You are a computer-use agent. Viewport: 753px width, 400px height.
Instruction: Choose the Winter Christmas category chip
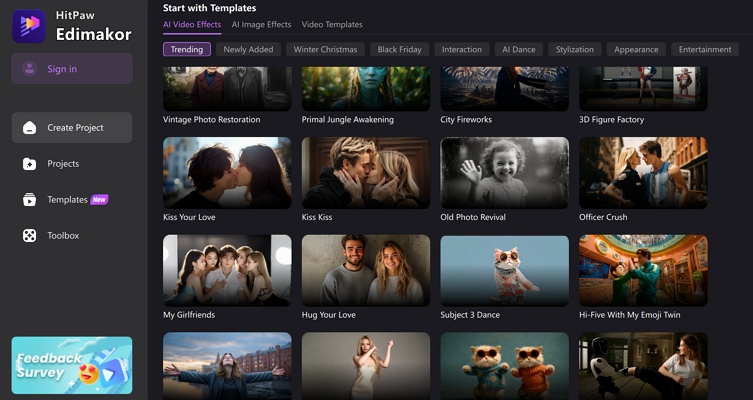click(x=325, y=49)
